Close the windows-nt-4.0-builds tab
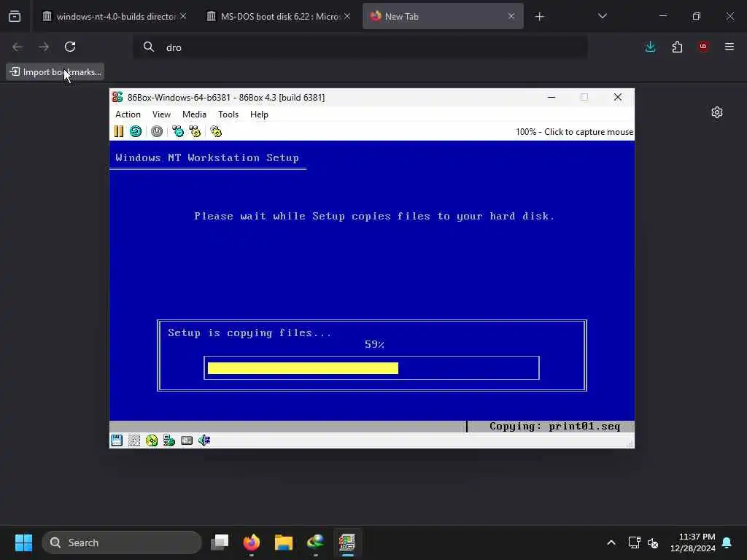The height and width of the screenshot is (560, 747). (183, 16)
